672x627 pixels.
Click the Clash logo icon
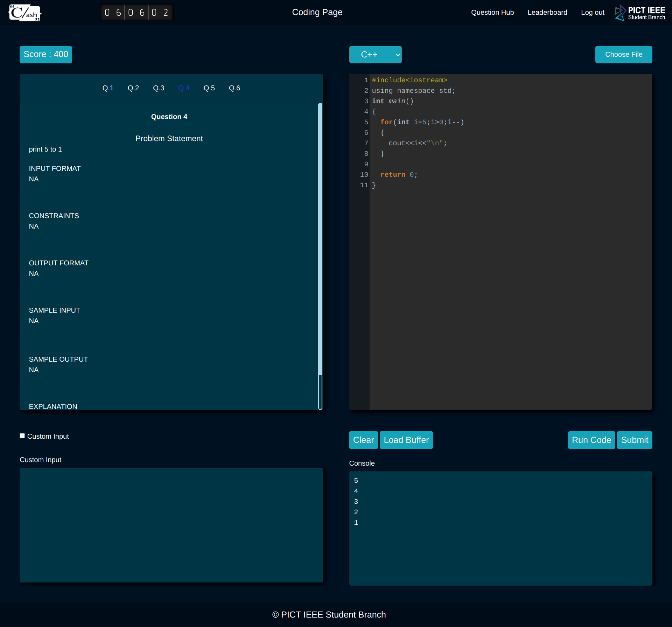click(x=24, y=13)
